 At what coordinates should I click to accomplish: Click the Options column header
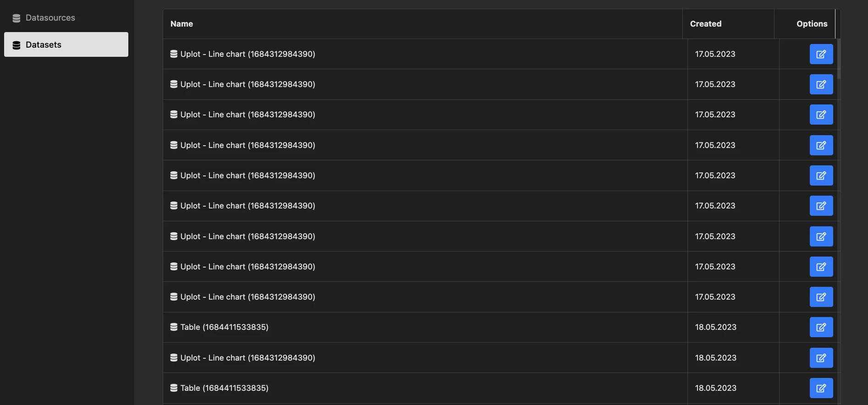[812, 24]
